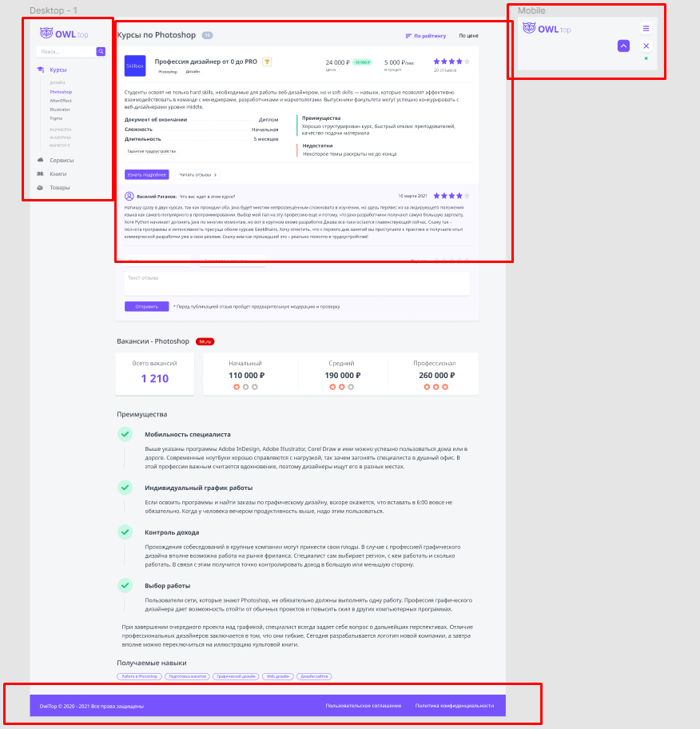Click the sort icon next to По рейтингу

[x=408, y=36]
